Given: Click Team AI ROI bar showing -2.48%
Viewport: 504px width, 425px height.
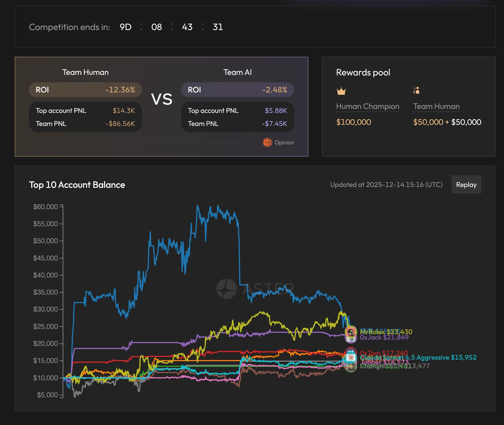Looking at the screenshot, I should pos(237,90).
